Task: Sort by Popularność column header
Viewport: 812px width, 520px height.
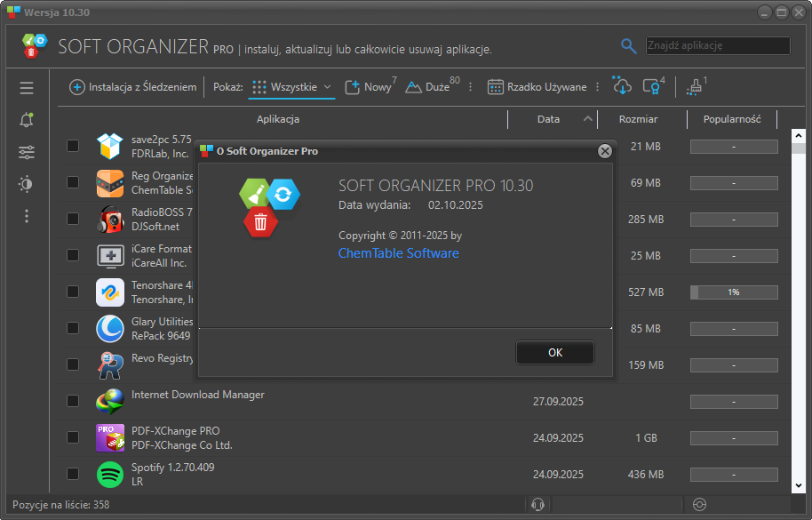Action: click(x=732, y=119)
